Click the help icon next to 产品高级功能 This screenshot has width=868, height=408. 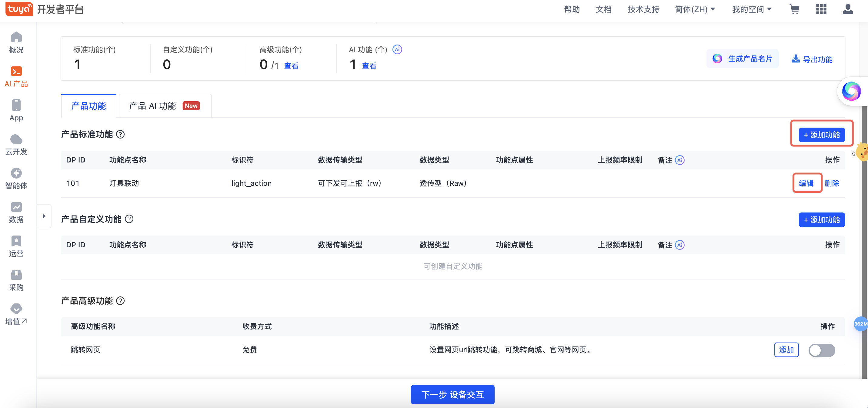(120, 301)
